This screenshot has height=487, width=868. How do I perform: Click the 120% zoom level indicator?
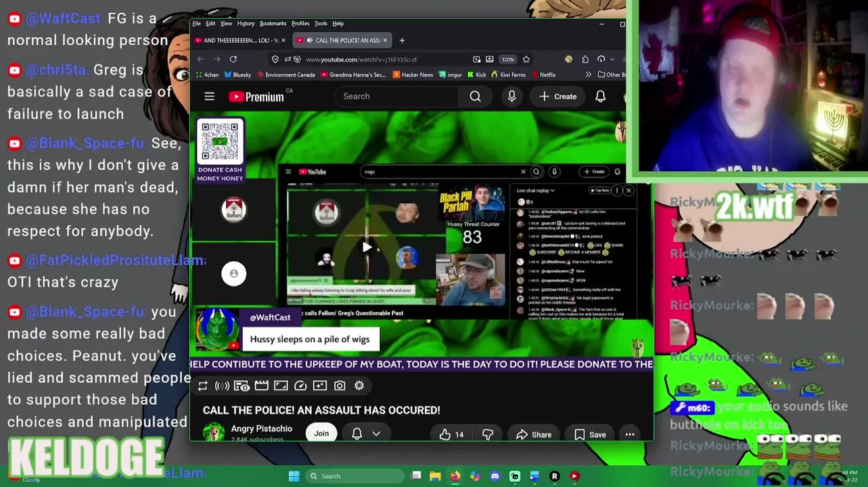[508, 60]
